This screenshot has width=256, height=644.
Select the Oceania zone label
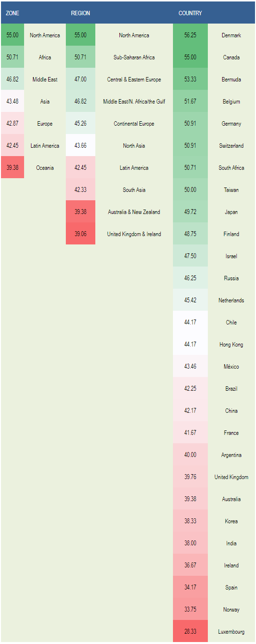click(x=45, y=168)
